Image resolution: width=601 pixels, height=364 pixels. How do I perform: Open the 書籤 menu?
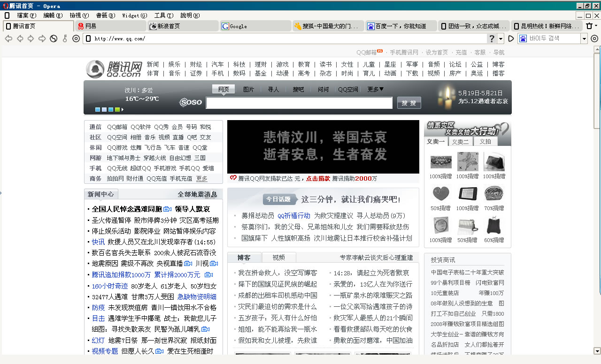coord(105,15)
